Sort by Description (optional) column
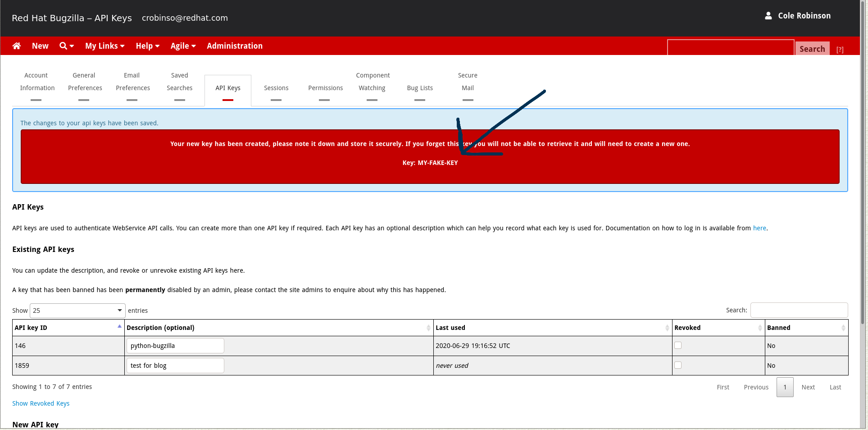868x430 pixels. point(279,328)
